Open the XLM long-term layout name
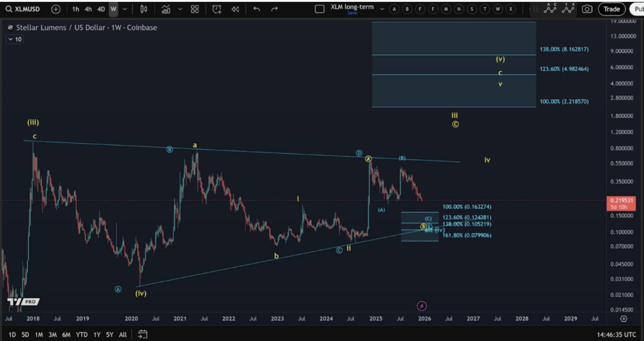The width and height of the screenshot is (644, 341). point(352,7)
